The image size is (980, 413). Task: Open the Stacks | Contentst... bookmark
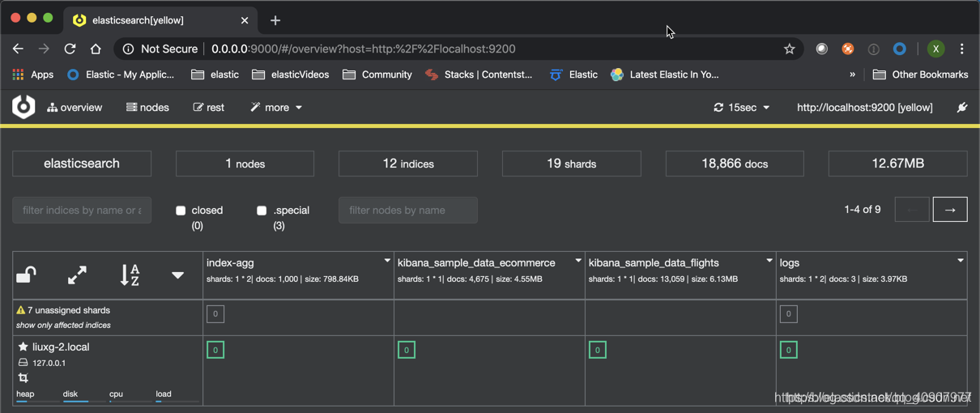(x=479, y=75)
